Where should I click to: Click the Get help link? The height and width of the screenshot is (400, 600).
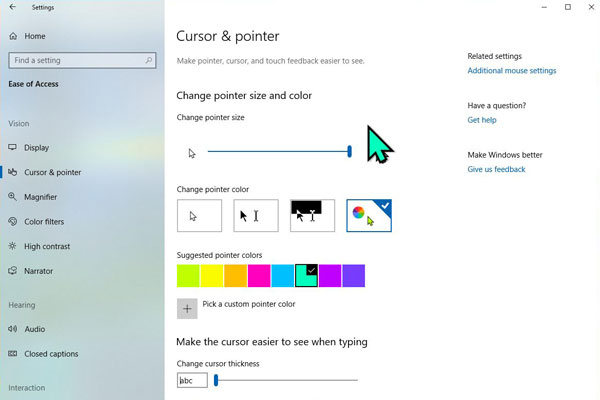click(x=482, y=120)
